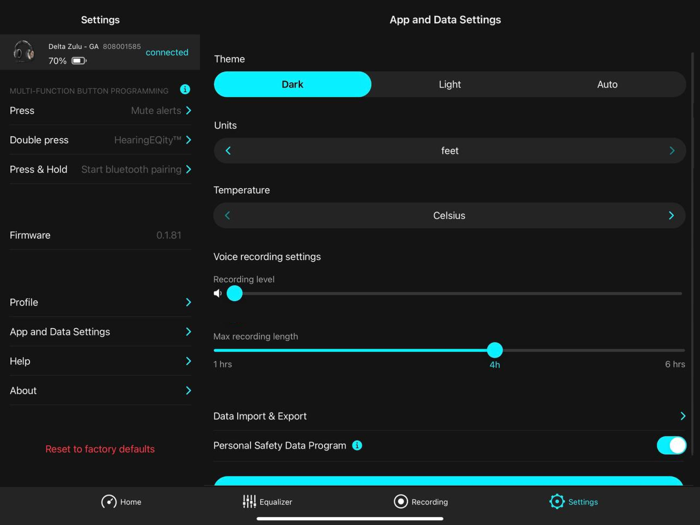Open Personal Safety Data Program info icon
The height and width of the screenshot is (525, 700).
pos(357,446)
